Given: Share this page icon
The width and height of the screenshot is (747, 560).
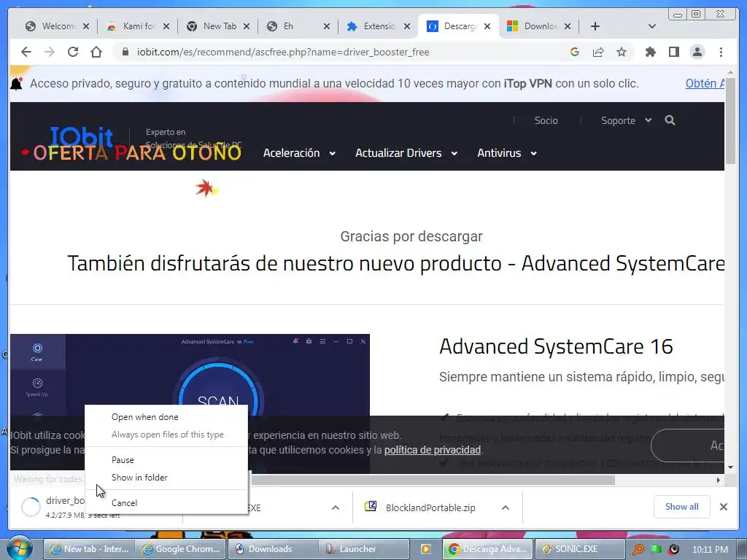Looking at the screenshot, I should [x=598, y=52].
